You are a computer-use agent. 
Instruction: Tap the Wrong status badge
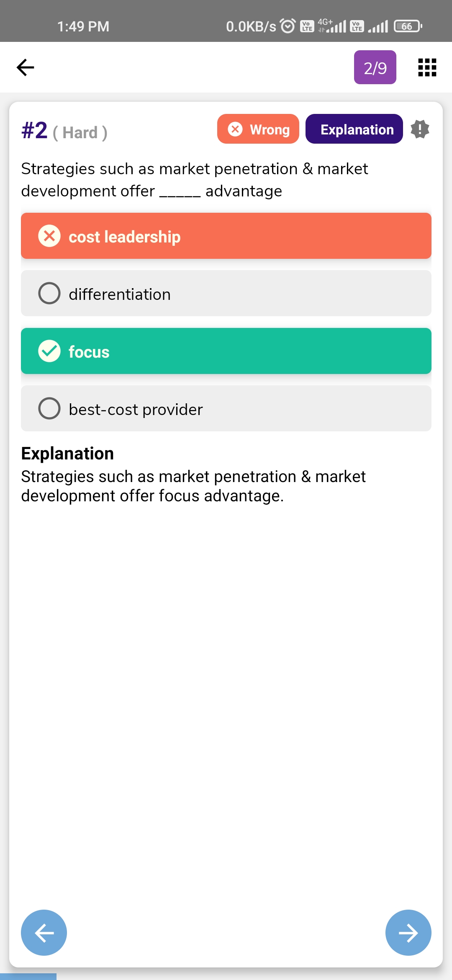click(x=258, y=129)
